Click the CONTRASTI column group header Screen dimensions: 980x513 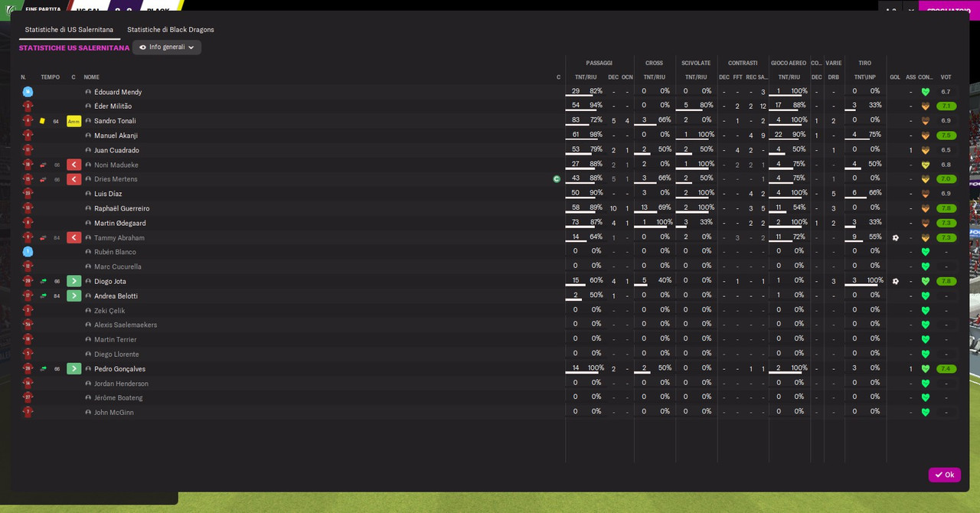coord(743,63)
